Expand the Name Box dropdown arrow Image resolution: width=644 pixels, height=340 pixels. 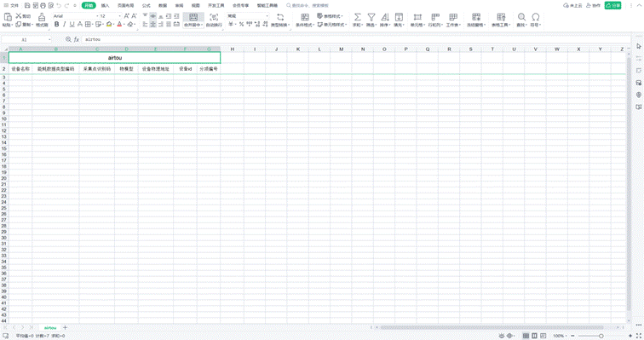click(49, 39)
